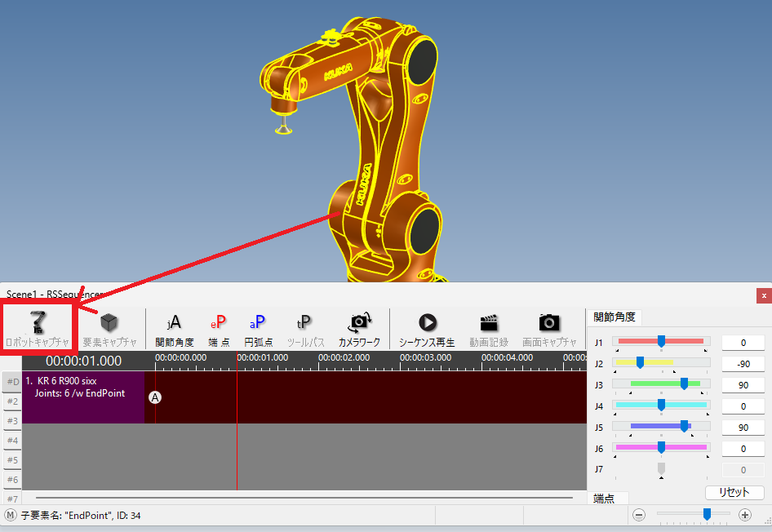The width and height of the screenshot is (772, 532).
Task: Select track row #5
Action: (x=12, y=460)
